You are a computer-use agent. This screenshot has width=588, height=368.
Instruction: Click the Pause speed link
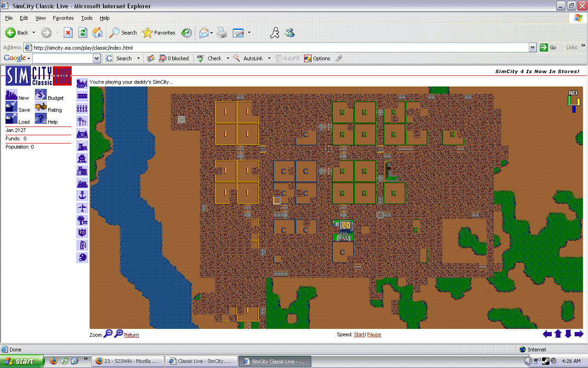point(374,334)
